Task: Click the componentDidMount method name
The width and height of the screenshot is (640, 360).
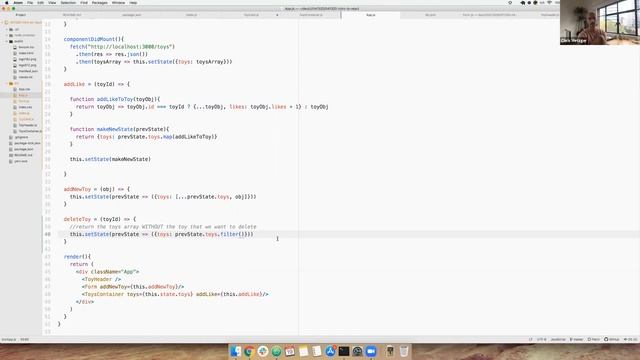Action: click(x=89, y=39)
